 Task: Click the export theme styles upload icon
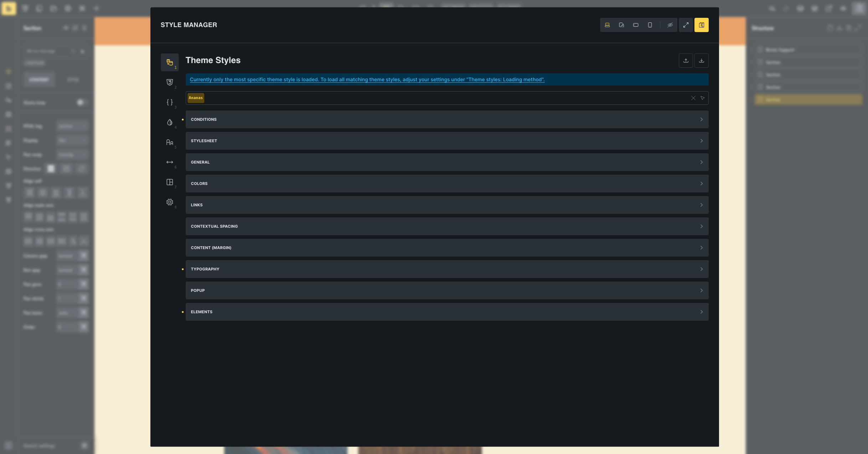point(685,61)
